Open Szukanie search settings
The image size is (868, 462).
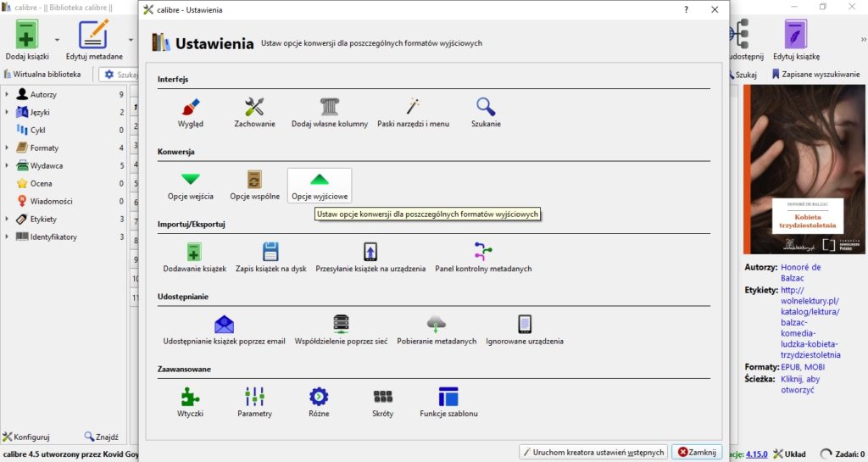click(x=486, y=113)
